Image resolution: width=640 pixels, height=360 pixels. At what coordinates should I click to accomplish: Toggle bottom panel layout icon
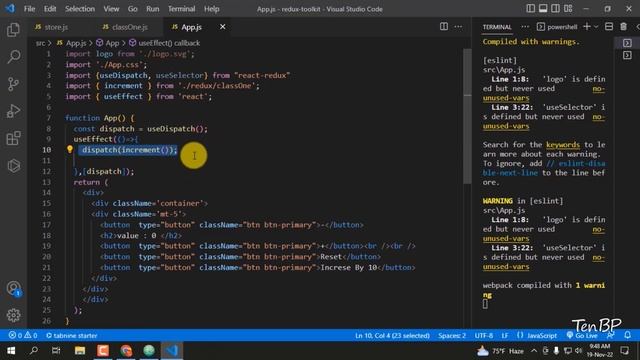click(543, 9)
